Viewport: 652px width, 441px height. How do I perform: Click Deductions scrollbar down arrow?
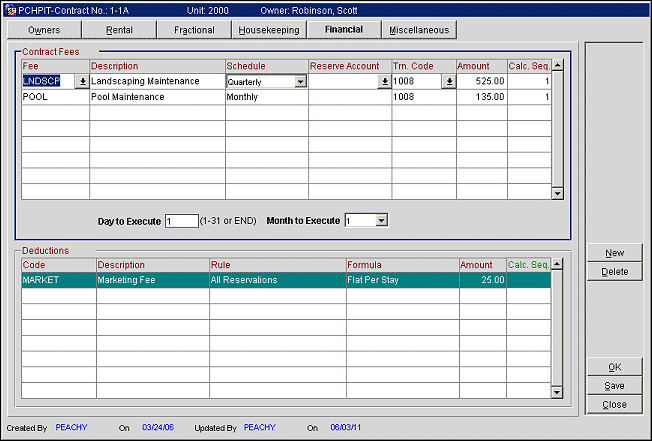click(x=558, y=392)
